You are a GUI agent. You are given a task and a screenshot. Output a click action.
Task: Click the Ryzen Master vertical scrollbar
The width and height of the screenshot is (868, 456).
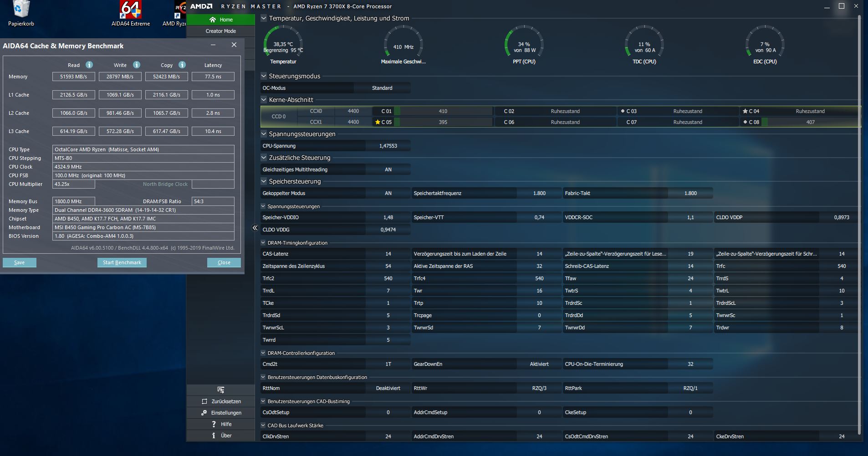pos(859,225)
